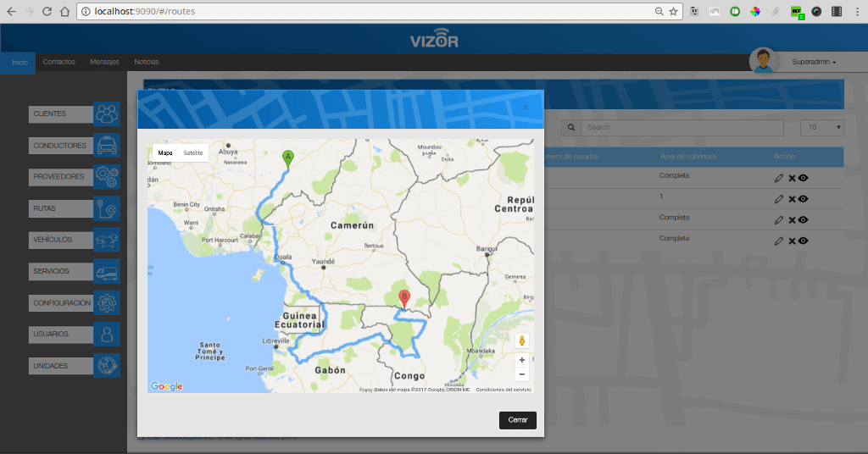Go to browser home page
This screenshot has height=454, width=868.
[x=64, y=11]
